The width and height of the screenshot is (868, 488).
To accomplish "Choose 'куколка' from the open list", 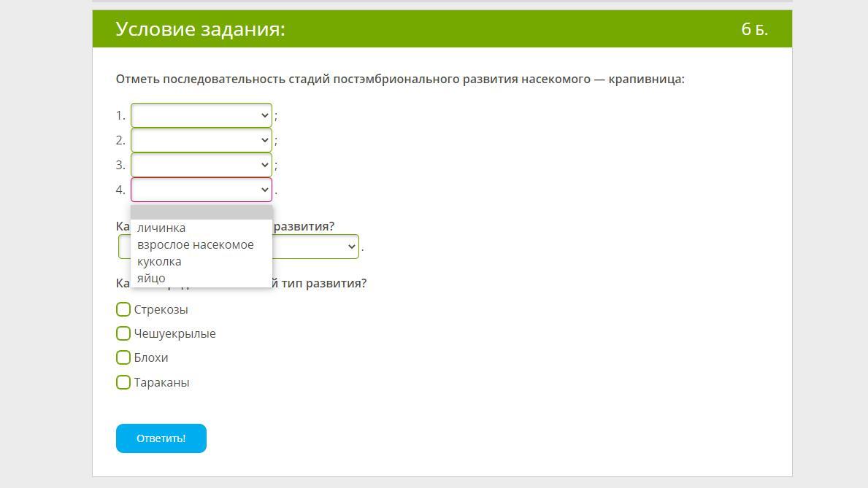I will (x=201, y=261).
